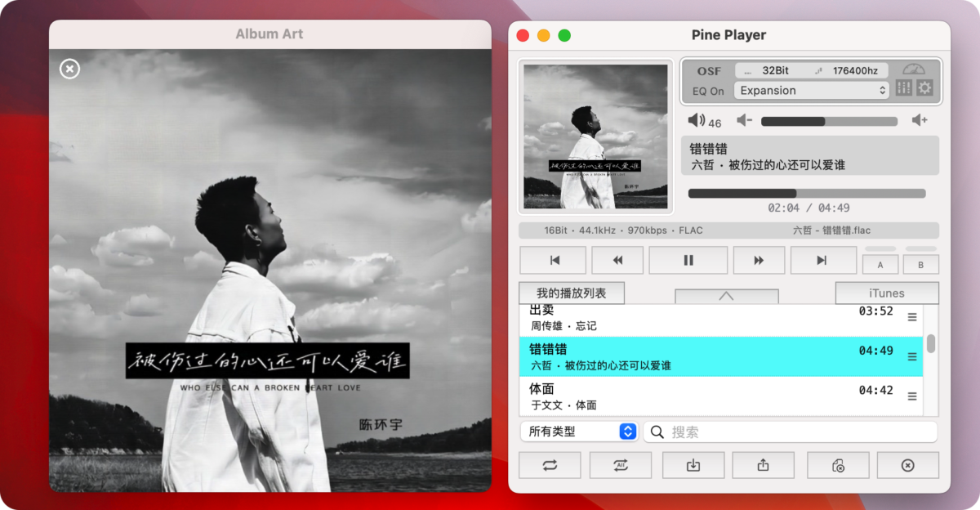Mute audio using the speaker icon
The height and width of the screenshot is (510, 980).
click(x=696, y=121)
